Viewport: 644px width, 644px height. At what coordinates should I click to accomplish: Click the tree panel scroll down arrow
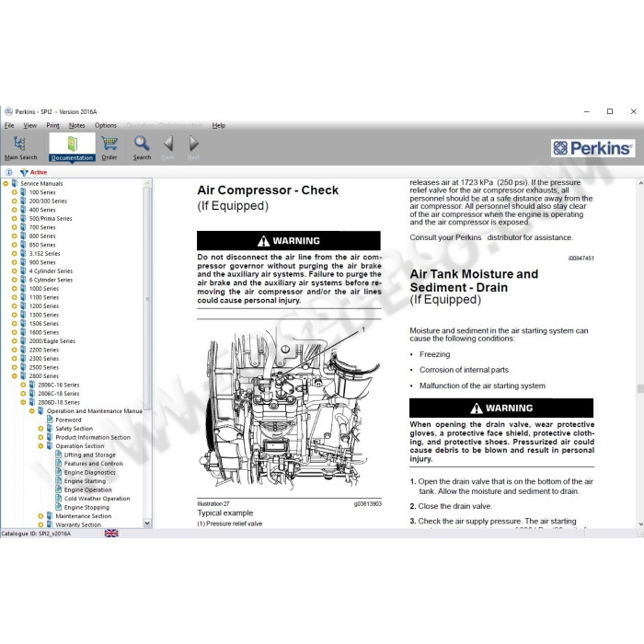pos(147,523)
